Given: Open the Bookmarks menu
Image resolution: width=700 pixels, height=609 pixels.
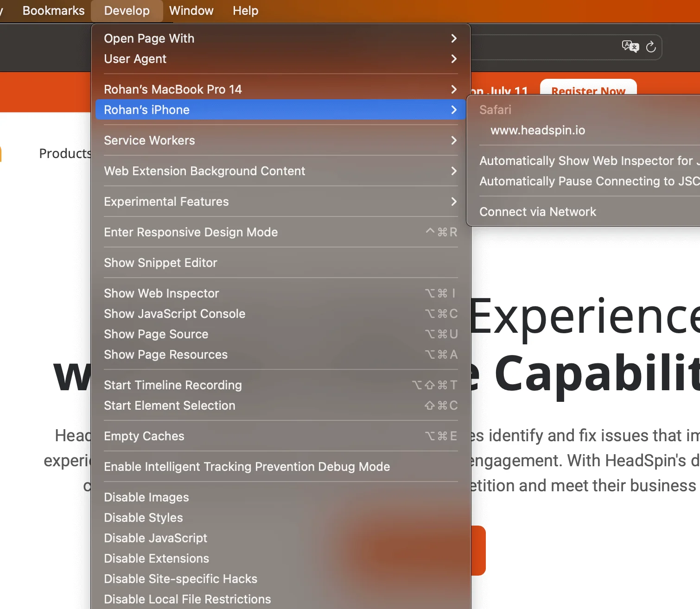Looking at the screenshot, I should (x=53, y=11).
